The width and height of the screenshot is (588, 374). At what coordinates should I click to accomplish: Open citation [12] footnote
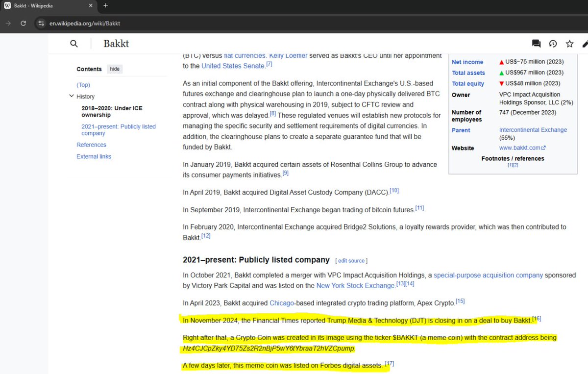(x=206, y=236)
